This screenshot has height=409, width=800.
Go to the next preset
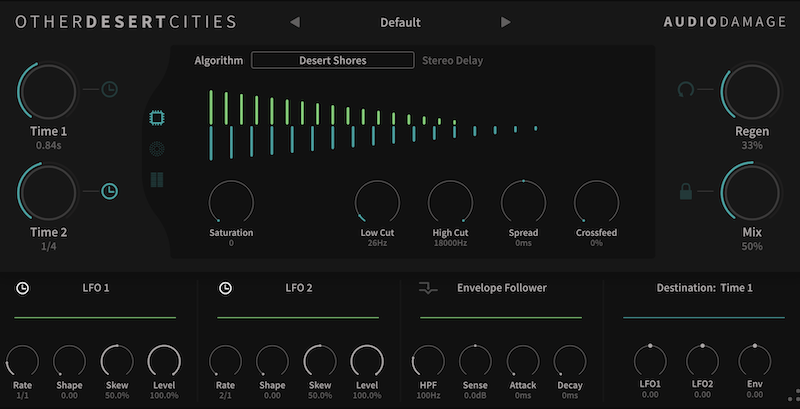click(506, 22)
